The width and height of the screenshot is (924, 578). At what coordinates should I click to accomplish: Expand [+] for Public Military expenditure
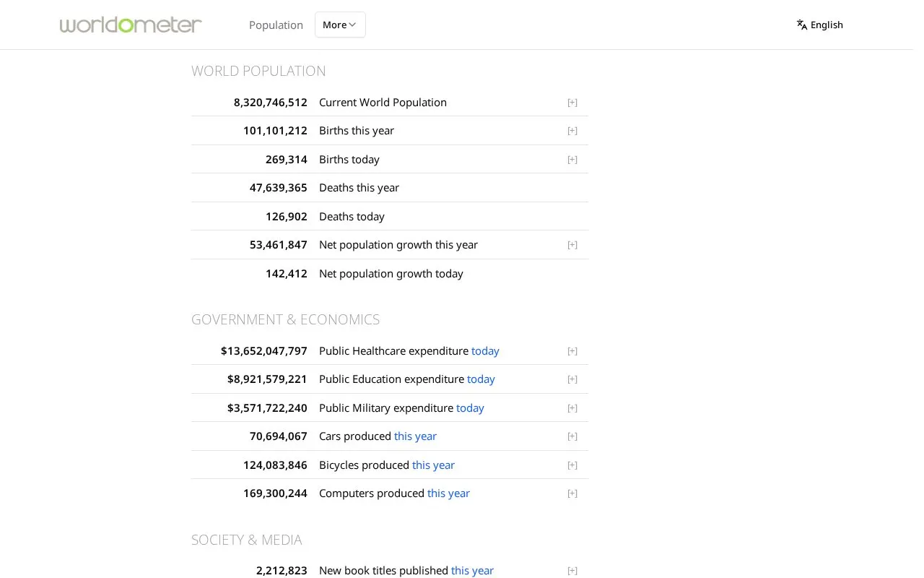[x=572, y=408]
